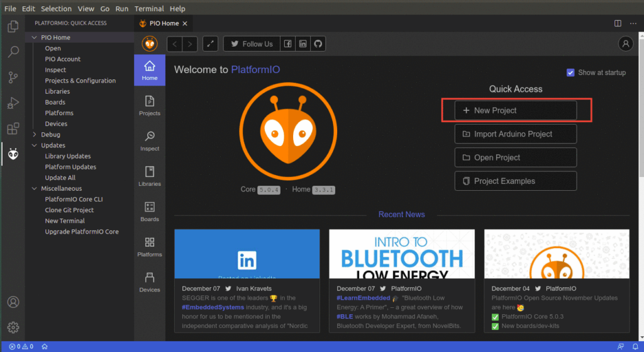The height and width of the screenshot is (352, 644).
Task: Open the #LearnEmbedded hashtag link
Action: click(x=363, y=298)
